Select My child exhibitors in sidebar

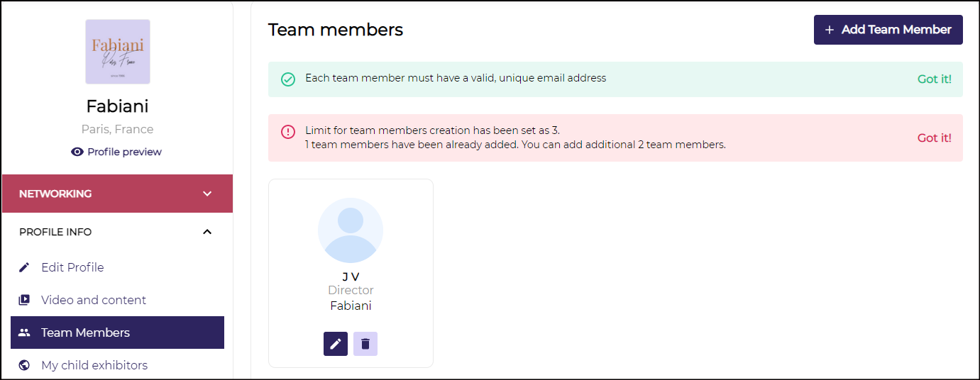tap(94, 365)
